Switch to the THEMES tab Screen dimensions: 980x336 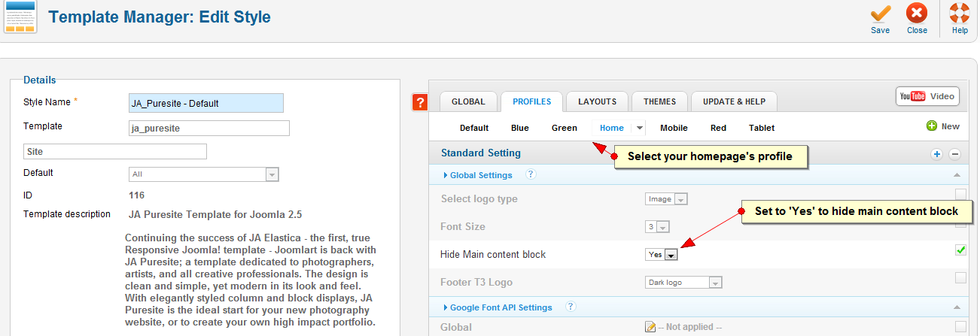click(x=659, y=101)
